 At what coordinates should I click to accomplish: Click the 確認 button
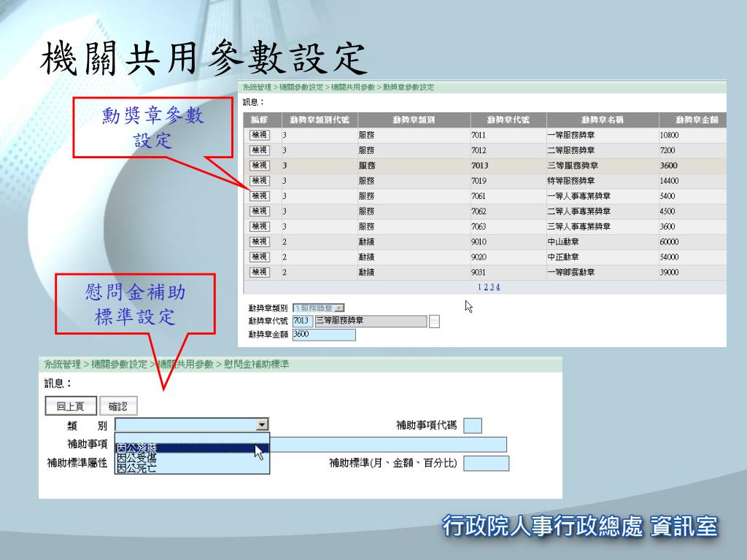118,406
